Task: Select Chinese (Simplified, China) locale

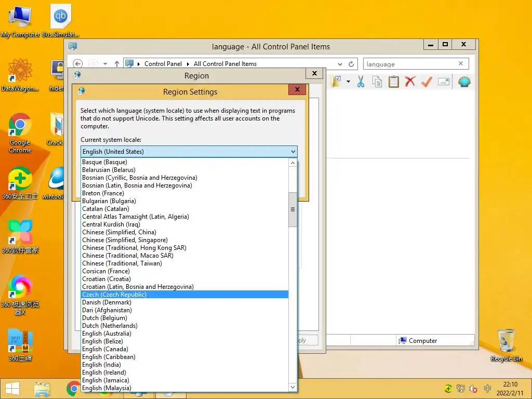Action: click(184, 232)
